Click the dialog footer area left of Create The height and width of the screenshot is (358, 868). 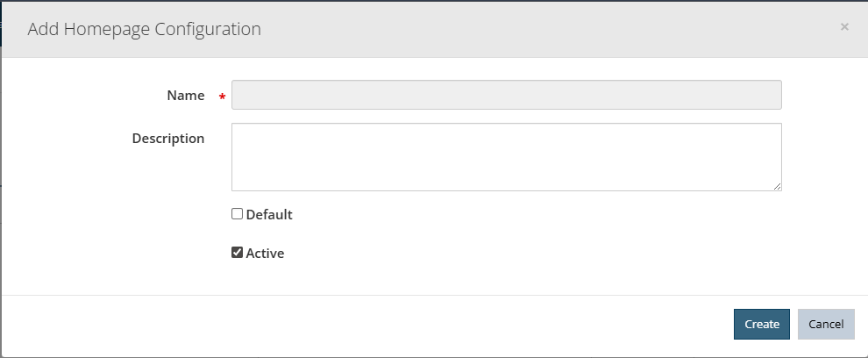(366, 324)
